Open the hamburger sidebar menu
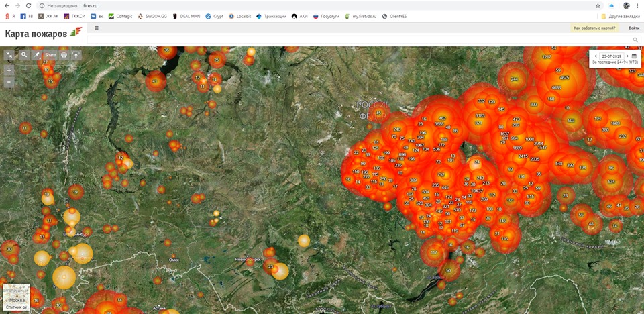 point(97,28)
